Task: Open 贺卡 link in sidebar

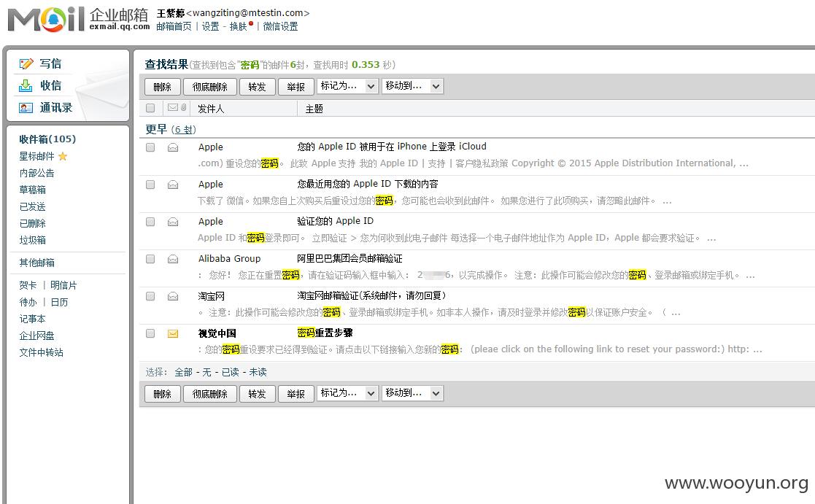Action: point(28,285)
